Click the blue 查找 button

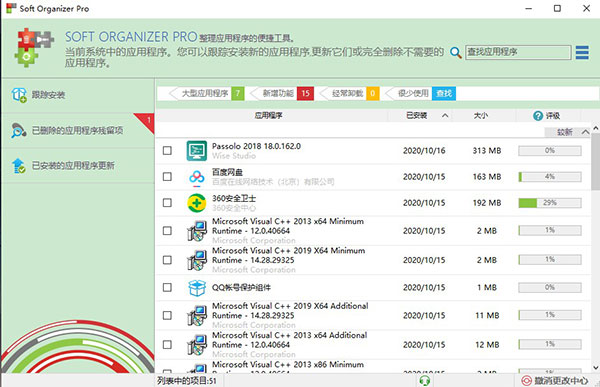pos(444,93)
